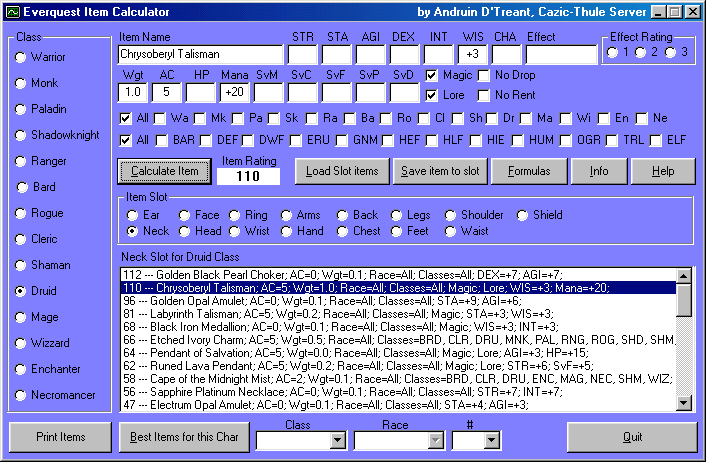Choose Paladin in the Class panel
This screenshot has width=706, height=462.
[x=20, y=109]
